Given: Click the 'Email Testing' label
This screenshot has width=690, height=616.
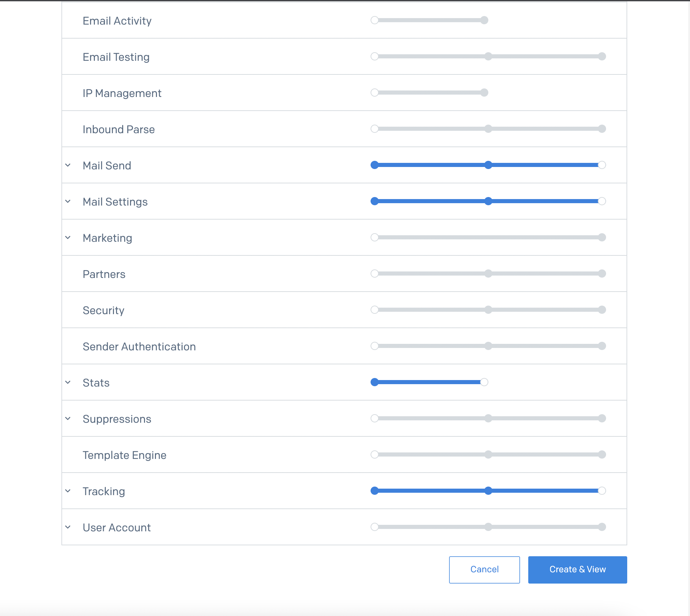Looking at the screenshot, I should [116, 57].
